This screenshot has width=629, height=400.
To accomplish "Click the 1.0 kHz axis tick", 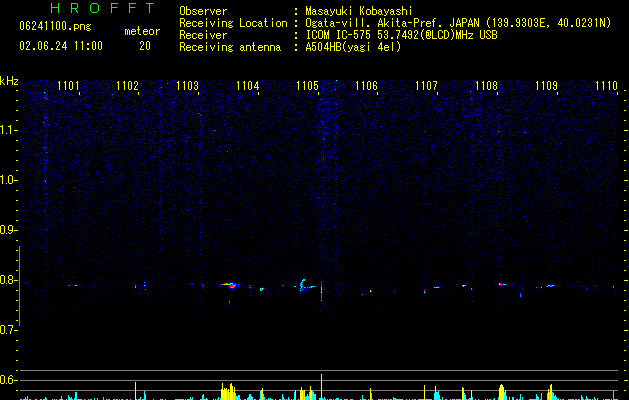I will click(x=10, y=180).
